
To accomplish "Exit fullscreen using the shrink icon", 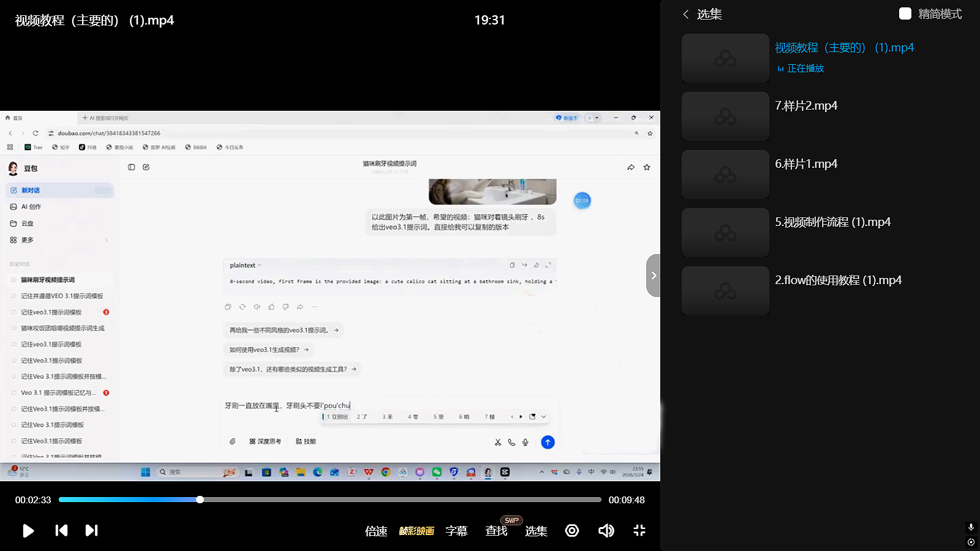I will 639,531.
